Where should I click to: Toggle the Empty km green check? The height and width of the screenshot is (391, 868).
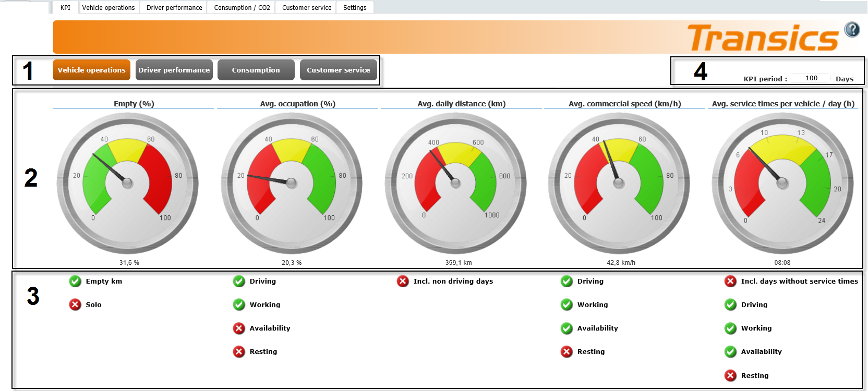[x=75, y=282]
